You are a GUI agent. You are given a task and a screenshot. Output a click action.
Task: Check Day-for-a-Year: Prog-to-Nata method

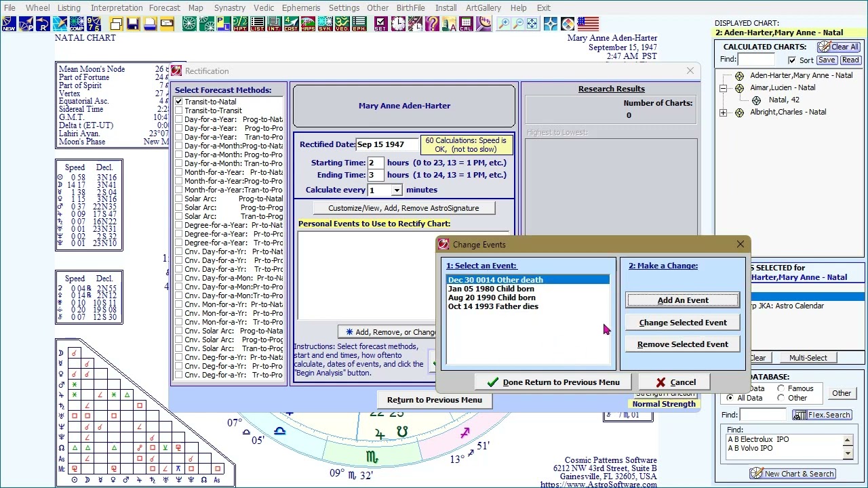tap(179, 119)
